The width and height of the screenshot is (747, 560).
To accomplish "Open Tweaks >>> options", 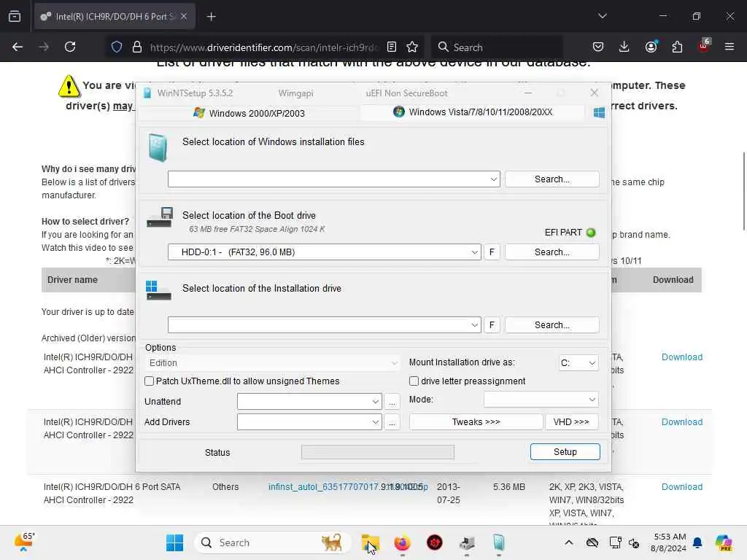I will click(476, 422).
